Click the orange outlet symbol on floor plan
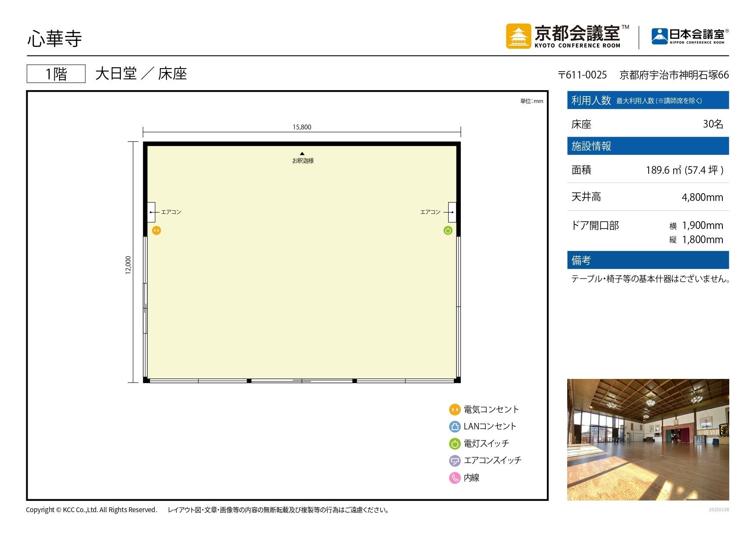The image size is (756, 535). (x=156, y=231)
